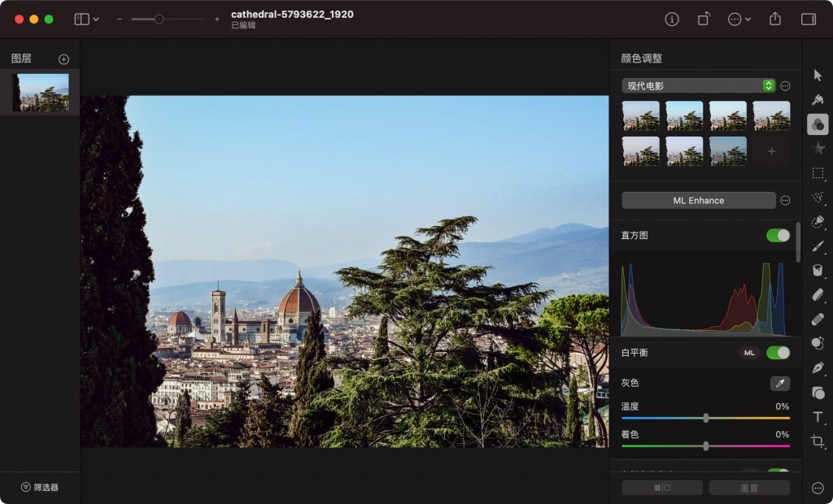
Task: Select the Clone tool with circular arrow
Action: pyautogui.click(x=818, y=343)
